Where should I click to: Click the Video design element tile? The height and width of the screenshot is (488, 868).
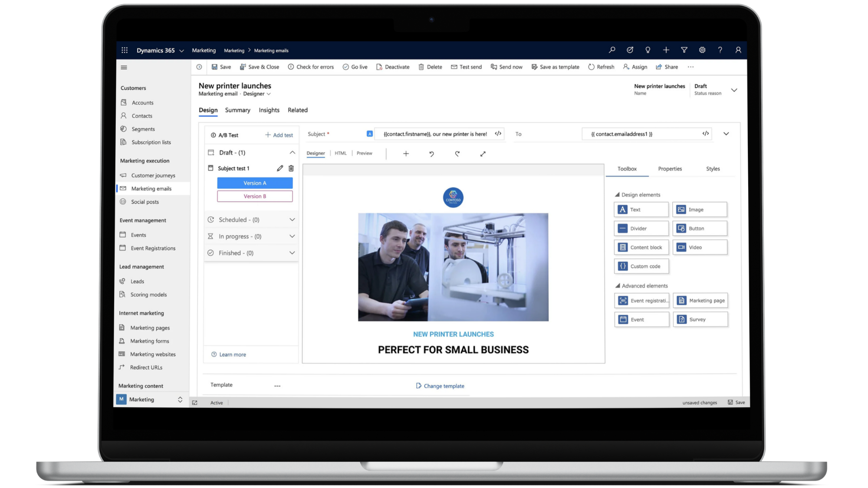pyautogui.click(x=700, y=247)
